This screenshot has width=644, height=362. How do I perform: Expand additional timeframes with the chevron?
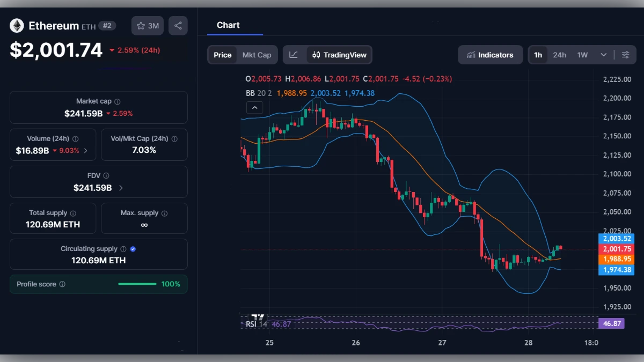coord(603,54)
